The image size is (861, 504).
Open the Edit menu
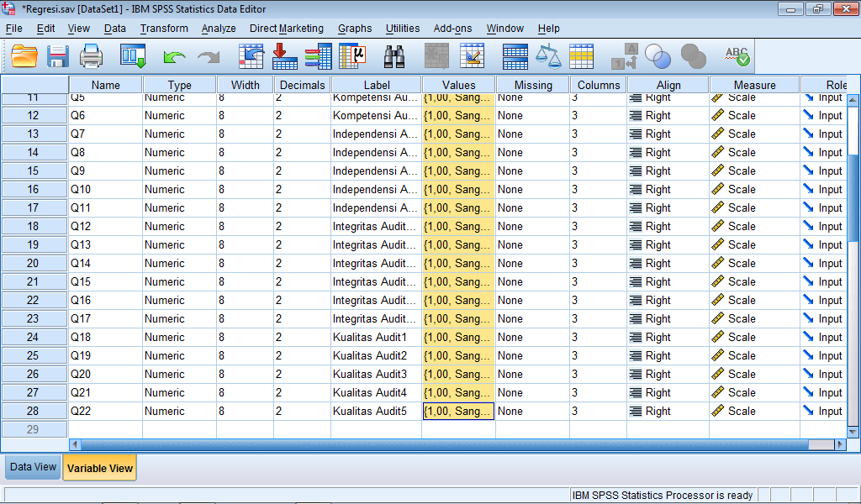point(45,29)
